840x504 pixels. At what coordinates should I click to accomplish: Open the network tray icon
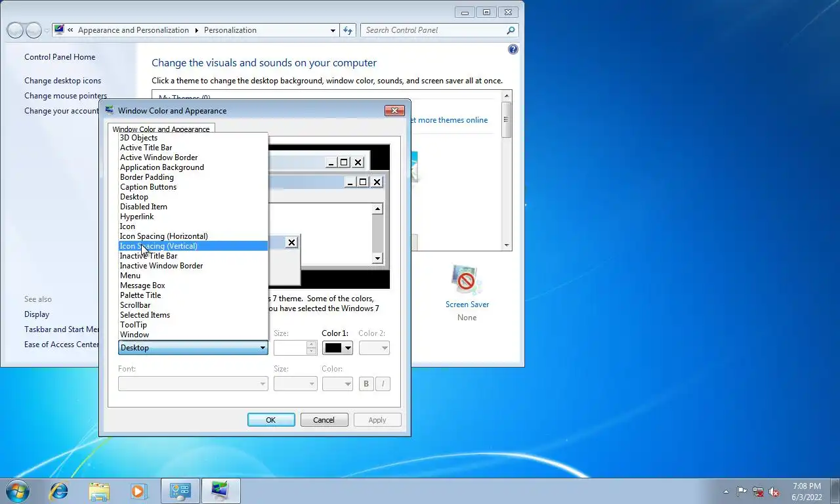(x=758, y=492)
